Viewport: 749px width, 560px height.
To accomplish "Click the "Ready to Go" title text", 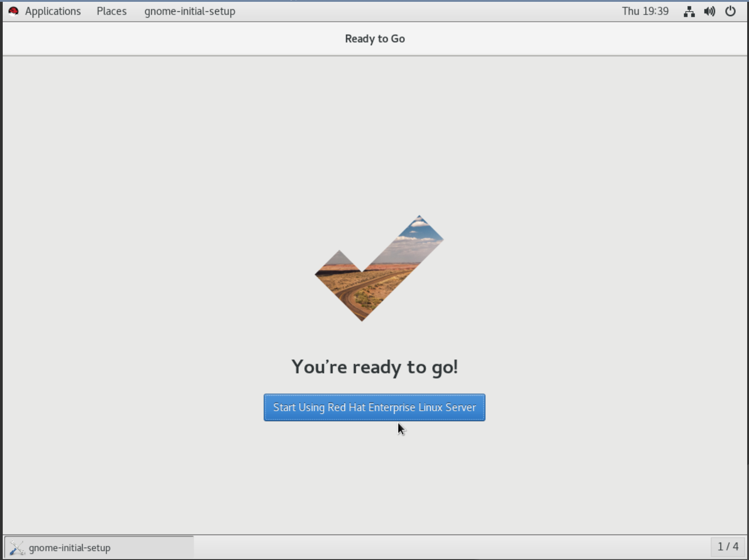I will [375, 39].
